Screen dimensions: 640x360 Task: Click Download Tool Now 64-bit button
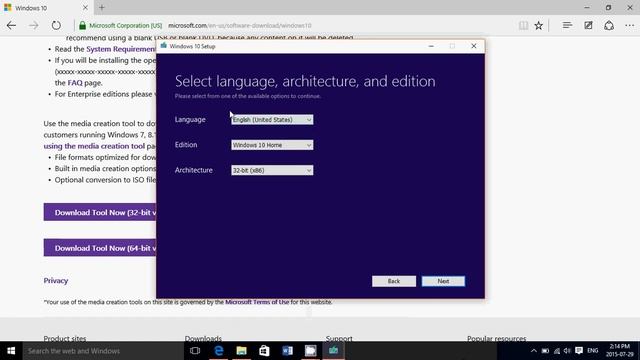point(100,248)
